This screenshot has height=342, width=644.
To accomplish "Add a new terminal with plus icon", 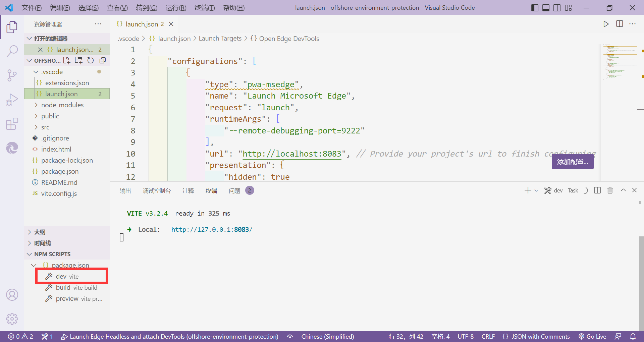I will (x=528, y=190).
